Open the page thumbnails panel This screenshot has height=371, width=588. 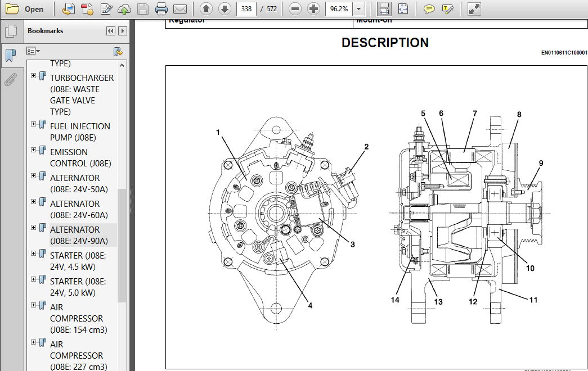(11, 31)
